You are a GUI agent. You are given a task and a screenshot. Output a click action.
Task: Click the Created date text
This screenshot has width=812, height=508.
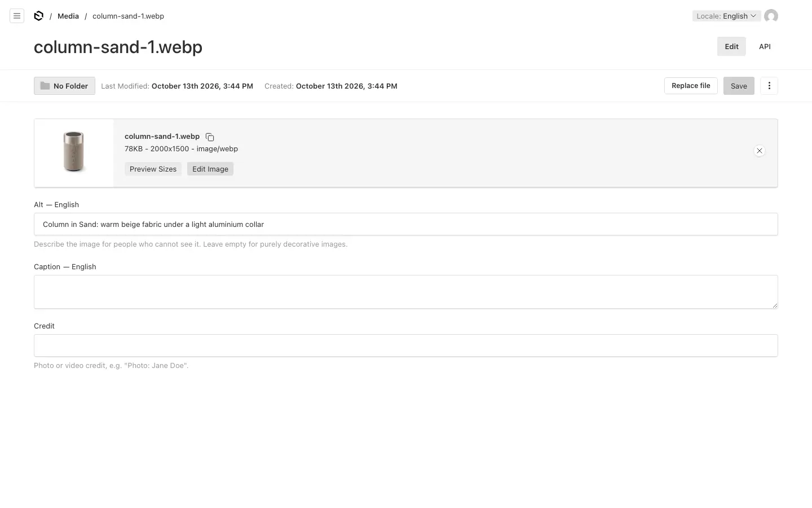331,86
